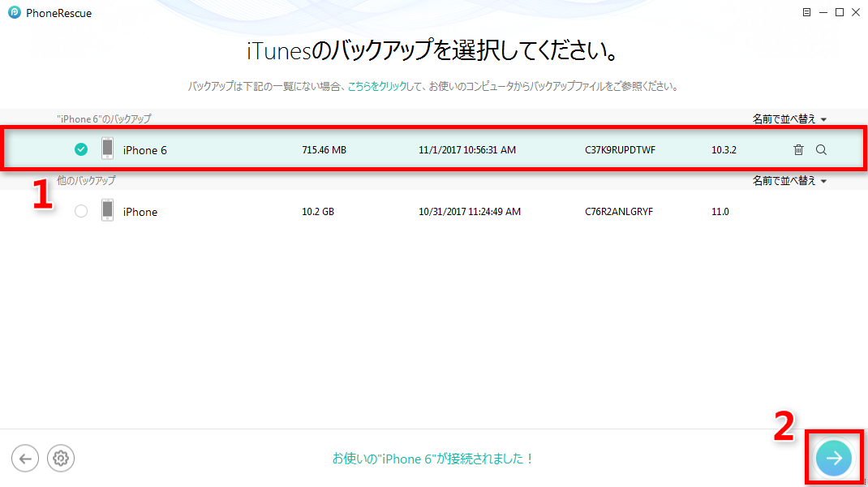This screenshot has height=487, width=868.
Task: Minimize the PhoneRescue window
Action: 823,12
